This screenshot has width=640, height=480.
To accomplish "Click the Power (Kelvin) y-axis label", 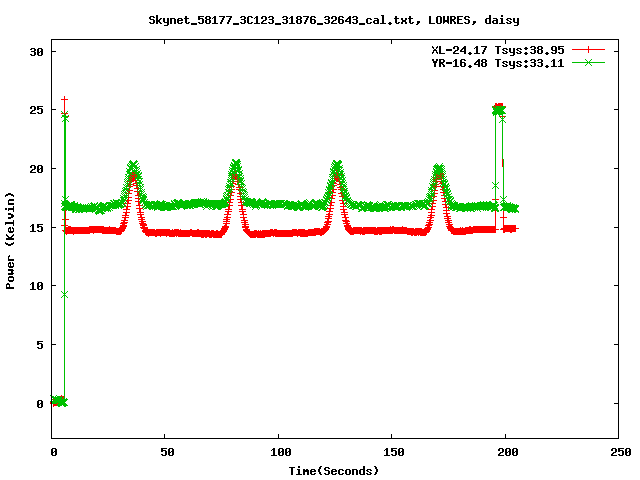I will pos(10,241).
